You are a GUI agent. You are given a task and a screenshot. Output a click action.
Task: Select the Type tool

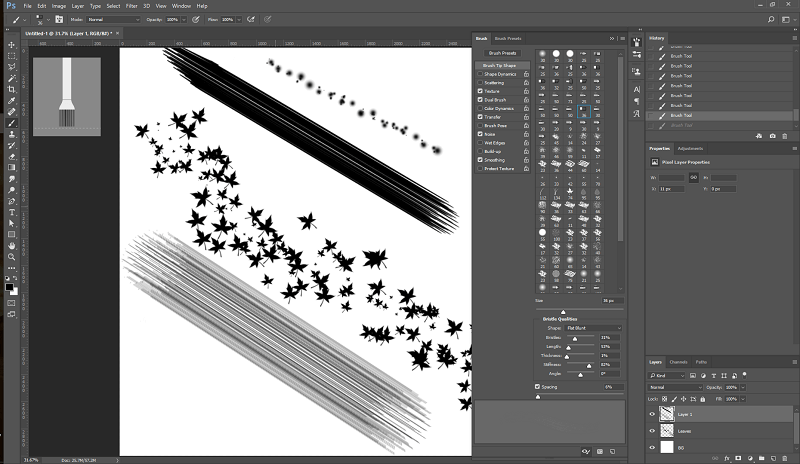(x=11, y=212)
